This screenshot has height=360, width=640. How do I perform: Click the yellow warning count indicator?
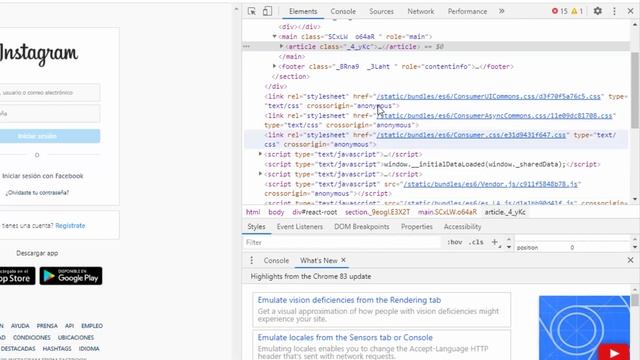coord(577,11)
